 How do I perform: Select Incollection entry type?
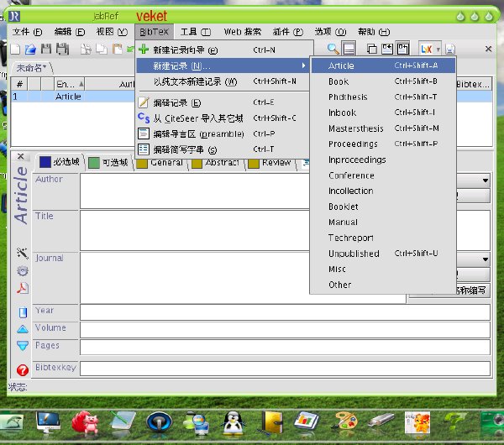pyautogui.click(x=383, y=191)
